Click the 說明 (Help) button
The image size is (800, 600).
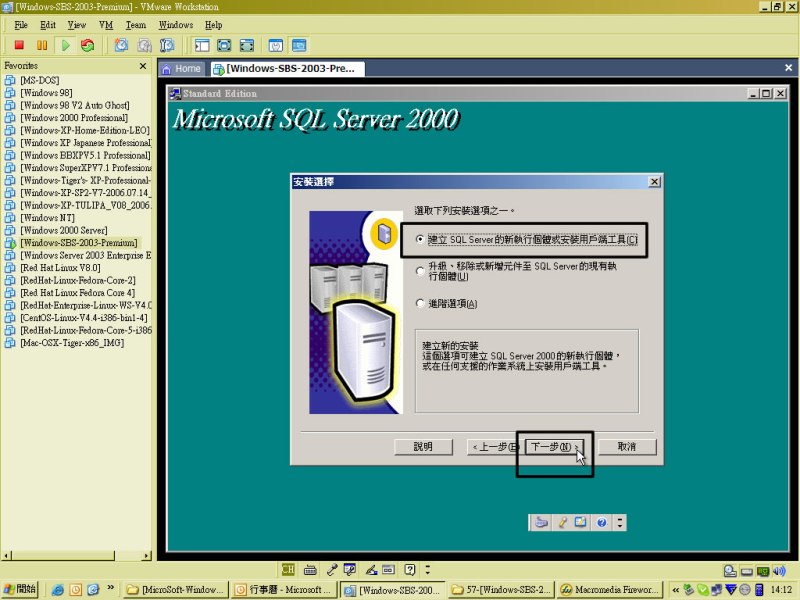[x=423, y=447]
